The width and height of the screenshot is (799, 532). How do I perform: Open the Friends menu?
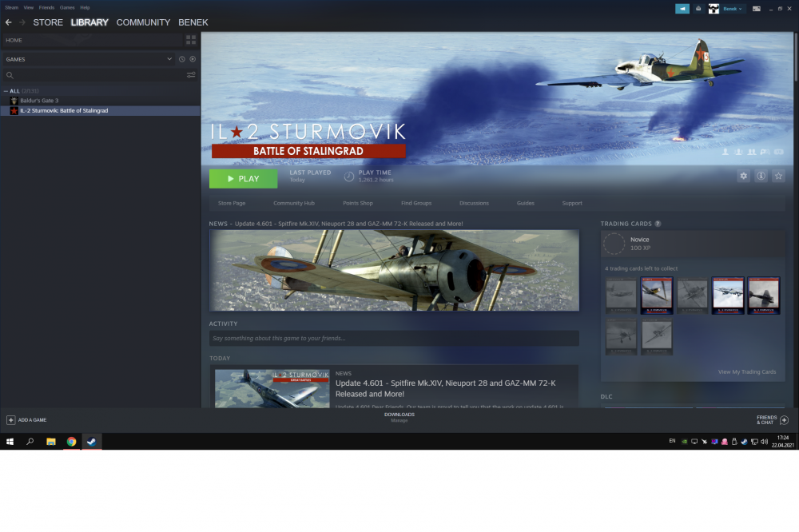46,8
